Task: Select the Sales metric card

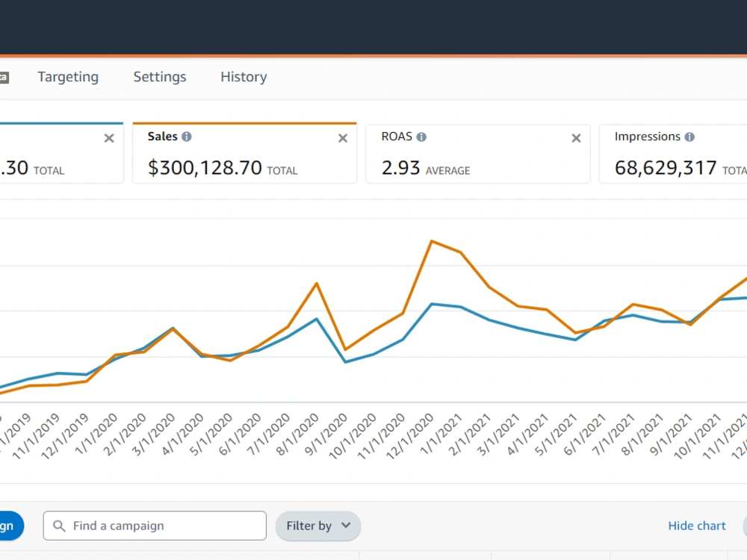Action: click(x=244, y=153)
